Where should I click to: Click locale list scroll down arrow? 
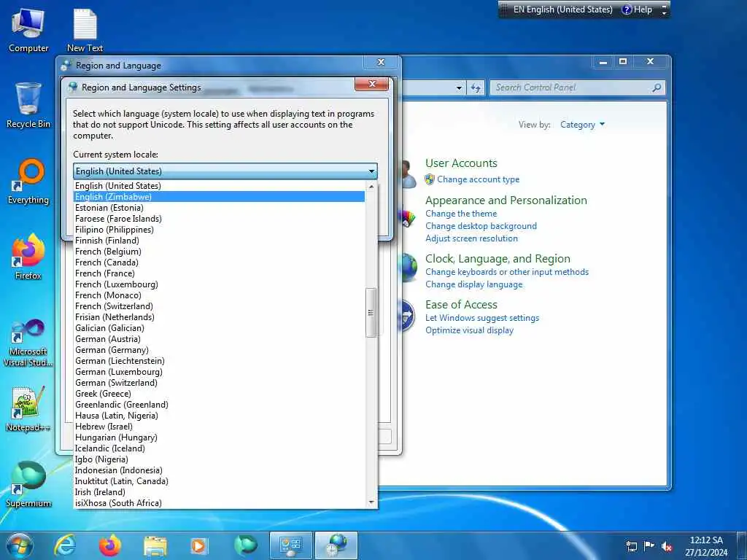pos(371,503)
